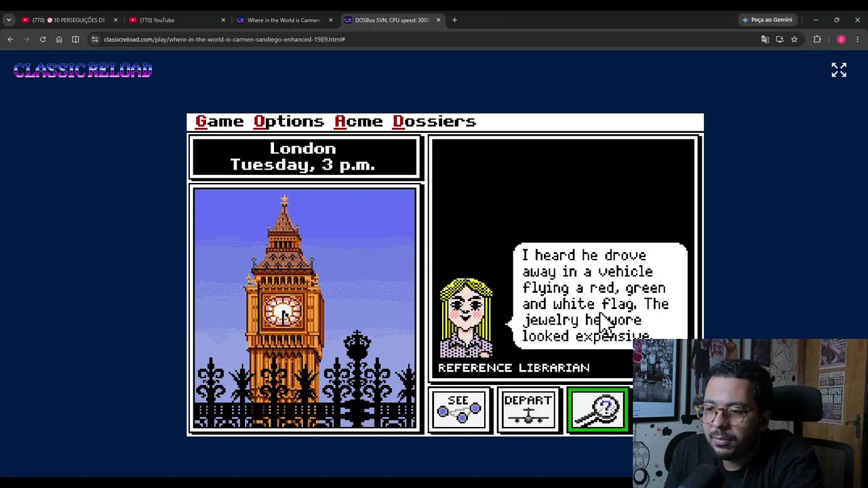Translate this page icon
Screen dimensions: 868x488
765,39
